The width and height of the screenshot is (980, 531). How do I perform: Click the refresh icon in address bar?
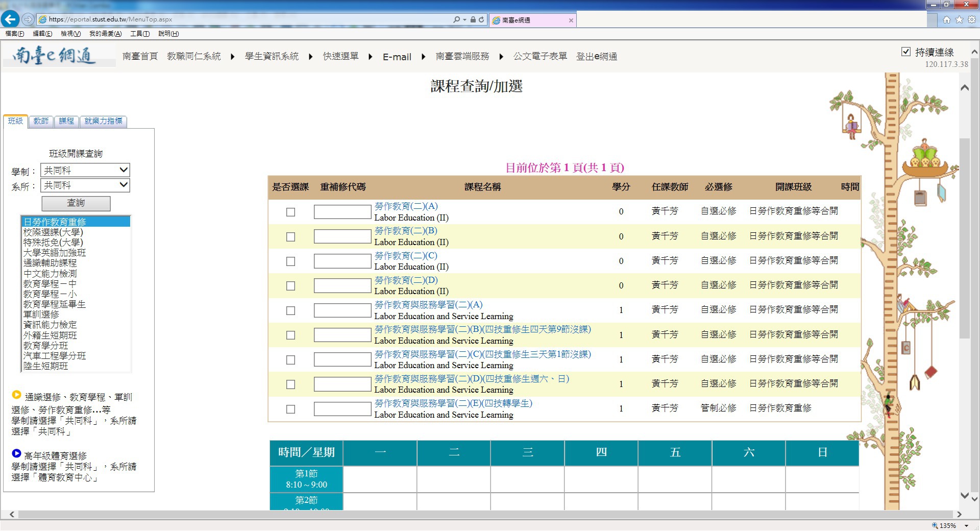(481, 19)
